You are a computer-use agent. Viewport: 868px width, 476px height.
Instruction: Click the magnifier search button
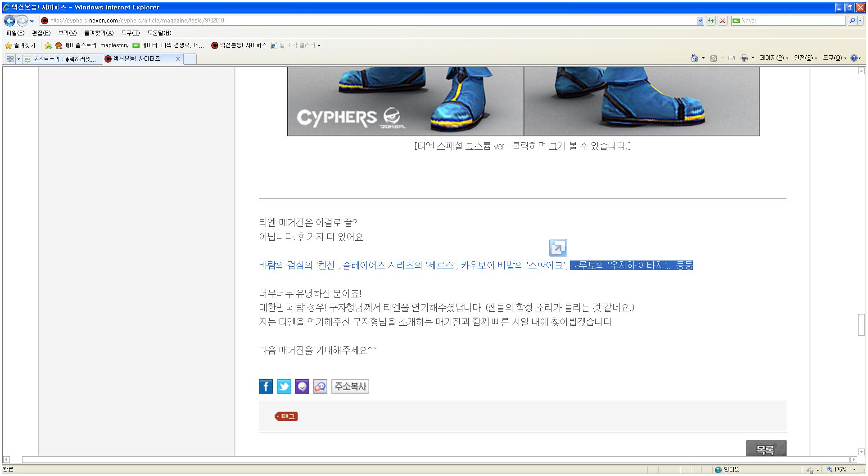point(852,21)
